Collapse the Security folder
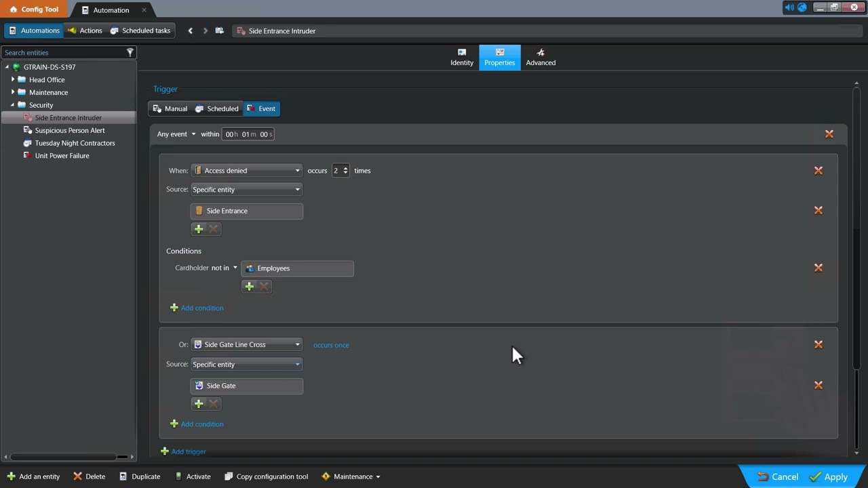868x488 pixels. tap(13, 105)
